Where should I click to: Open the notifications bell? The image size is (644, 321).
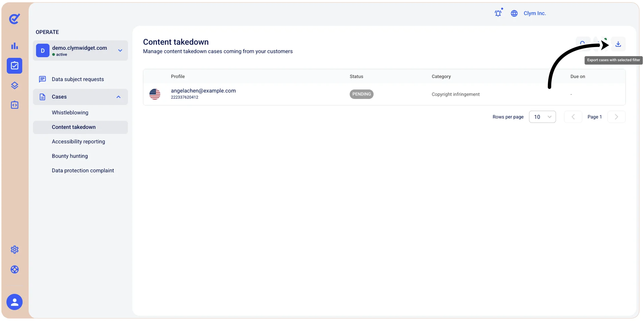(x=498, y=13)
